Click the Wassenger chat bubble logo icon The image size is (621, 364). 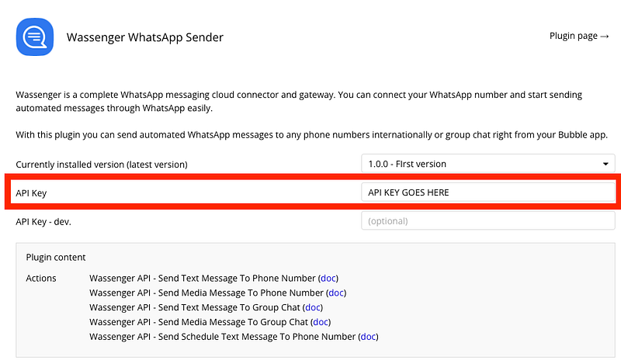click(x=35, y=36)
